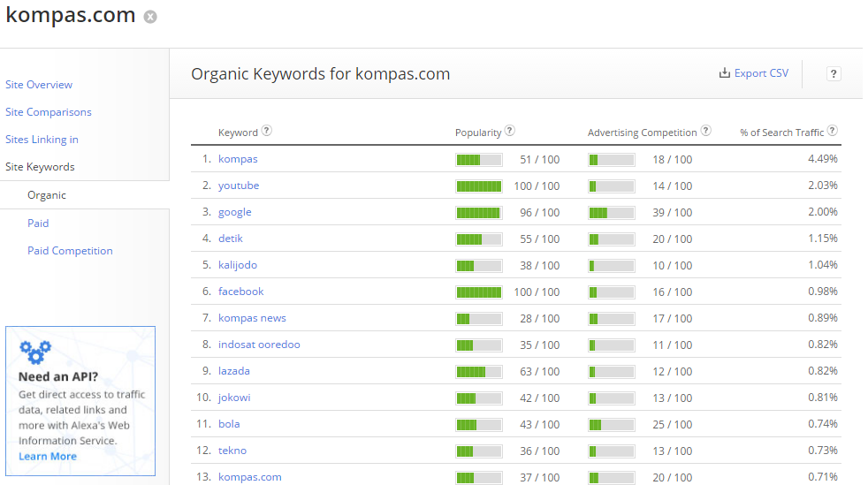868x485 pixels.
Task: Click the 2.03% search traffic value
Action: click(823, 186)
